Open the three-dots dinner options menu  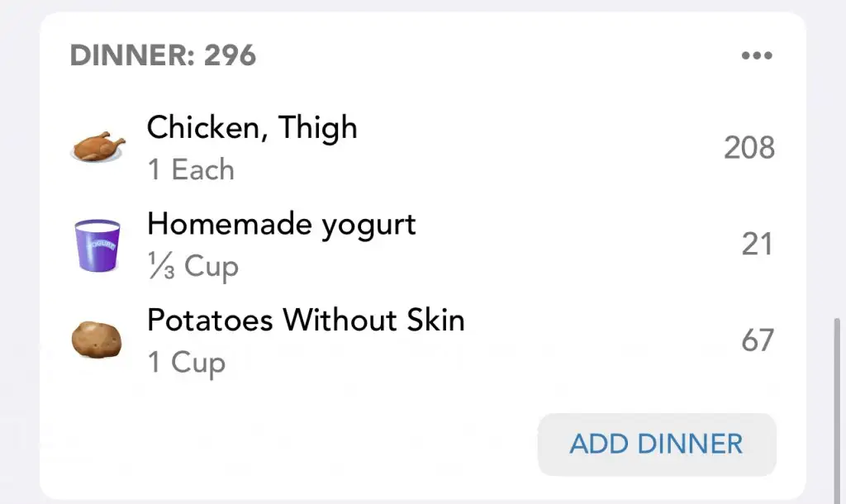756,56
